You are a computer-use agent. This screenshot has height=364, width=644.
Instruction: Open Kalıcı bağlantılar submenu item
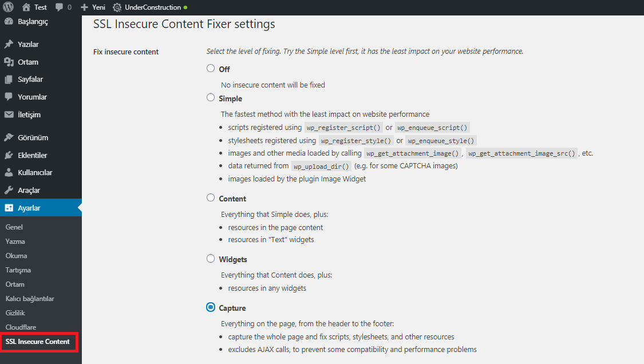(x=30, y=299)
